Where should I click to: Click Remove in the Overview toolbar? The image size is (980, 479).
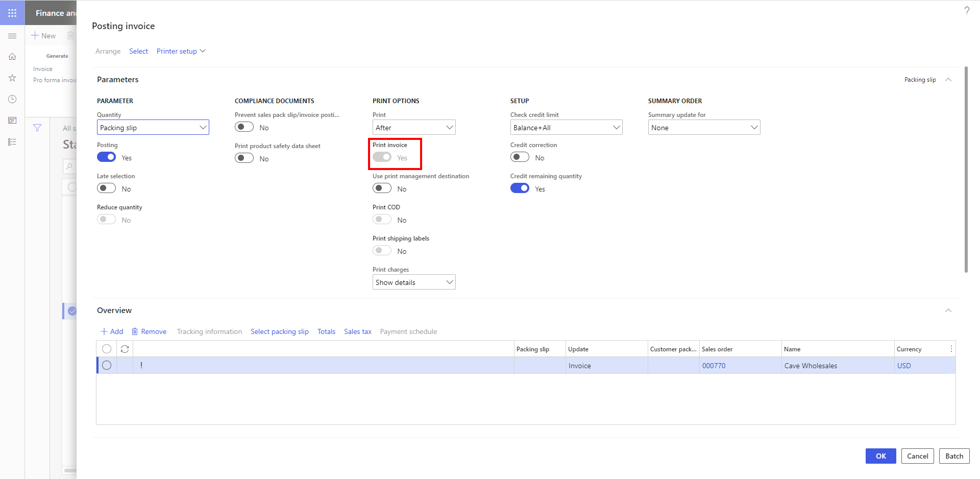(149, 331)
